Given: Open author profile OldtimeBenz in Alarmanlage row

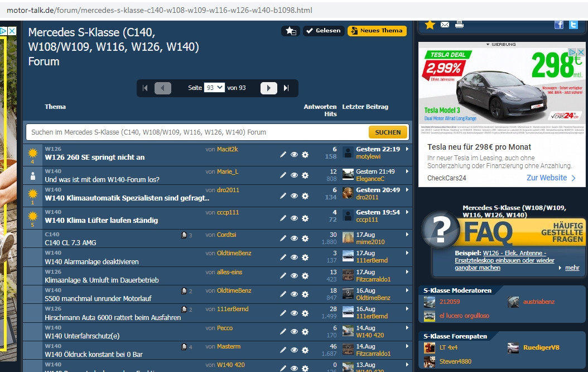Looking at the screenshot, I should pyautogui.click(x=234, y=253).
